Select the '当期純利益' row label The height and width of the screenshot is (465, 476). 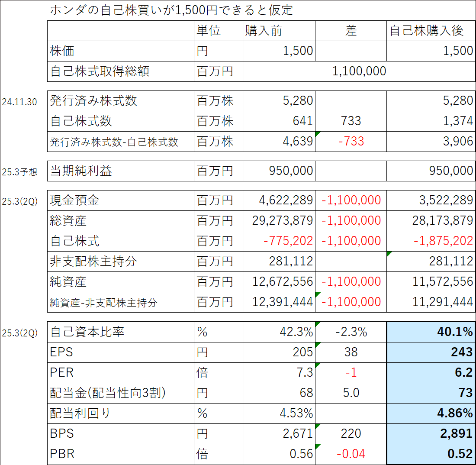pyautogui.click(x=81, y=171)
